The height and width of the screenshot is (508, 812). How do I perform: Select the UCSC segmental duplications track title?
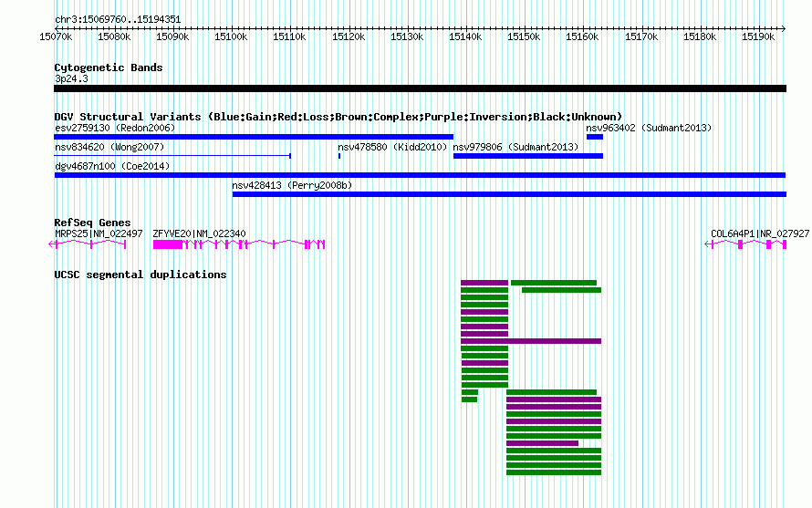coord(141,275)
